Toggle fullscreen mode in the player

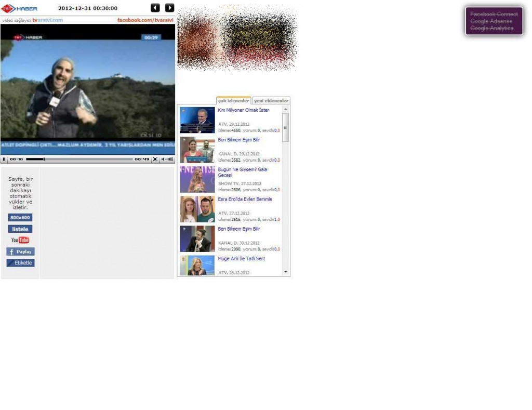point(155,160)
